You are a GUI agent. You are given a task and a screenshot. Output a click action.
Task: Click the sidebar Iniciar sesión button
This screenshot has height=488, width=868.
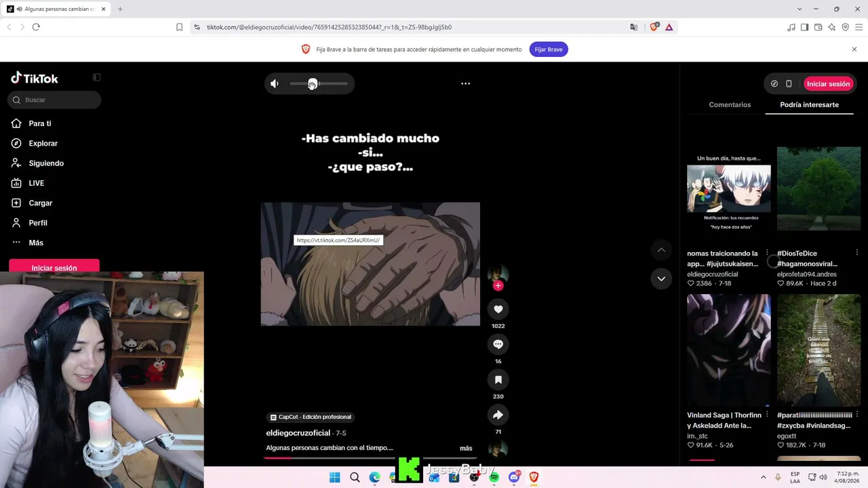[x=54, y=266]
